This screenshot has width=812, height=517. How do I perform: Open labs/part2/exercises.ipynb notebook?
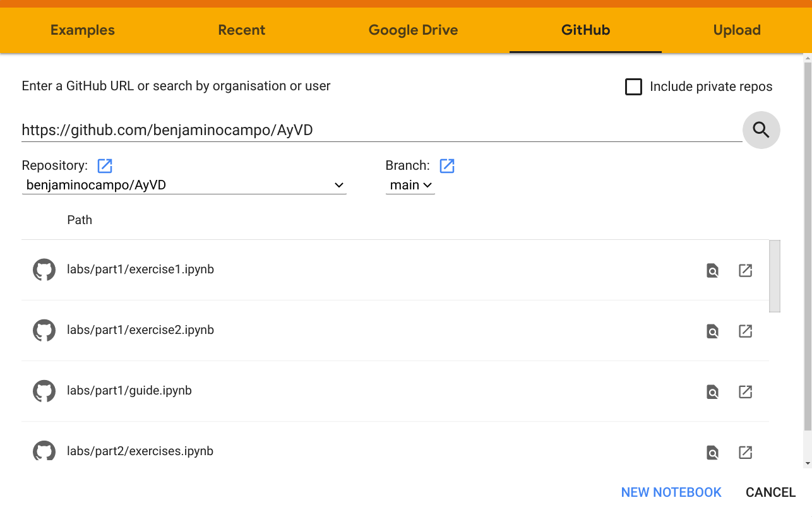140,451
